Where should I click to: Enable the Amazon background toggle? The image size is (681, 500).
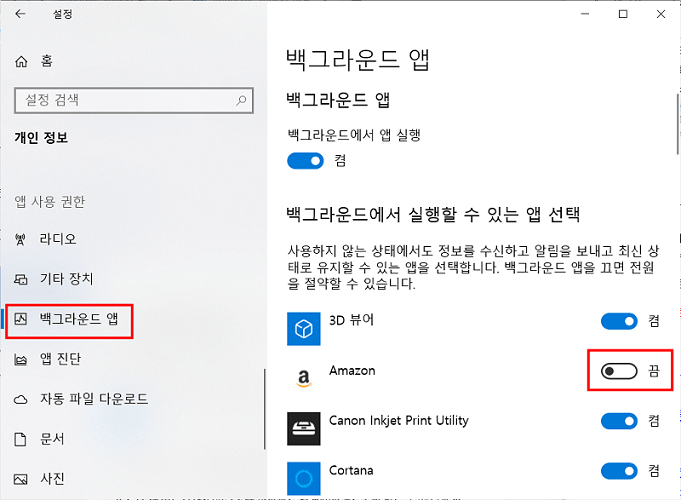coord(619,371)
